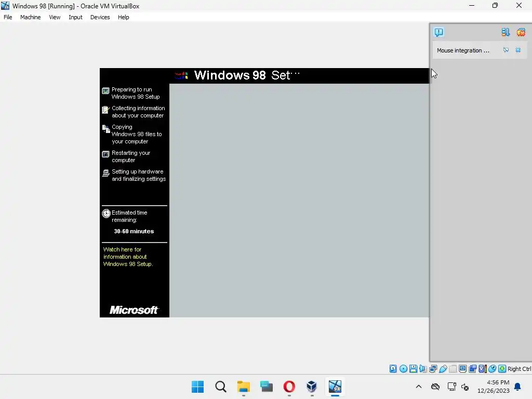
Task: Dismiss the Mouse integration notification
Action: [518, 50]
